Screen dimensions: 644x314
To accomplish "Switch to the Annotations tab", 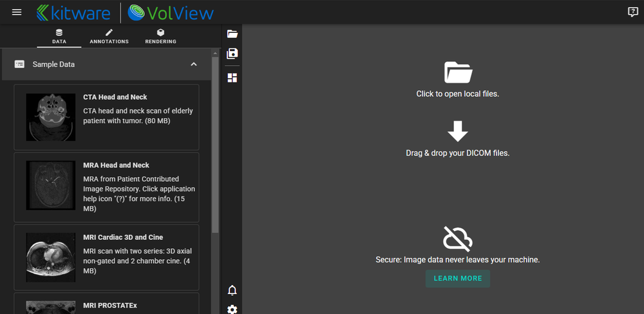I will point(109,36).
